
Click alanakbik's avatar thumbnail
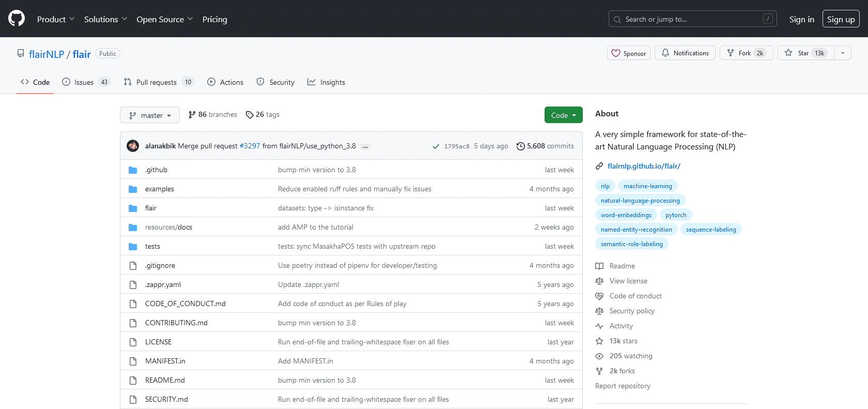(x=133, y=146)
